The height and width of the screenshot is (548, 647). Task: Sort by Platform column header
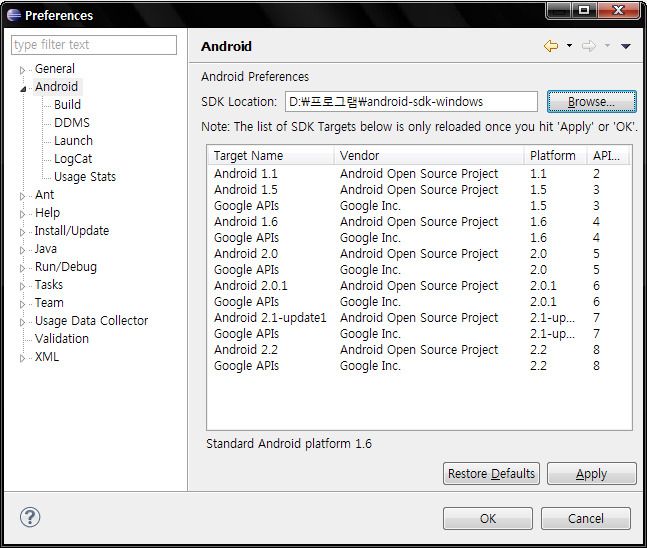(555, 156)
